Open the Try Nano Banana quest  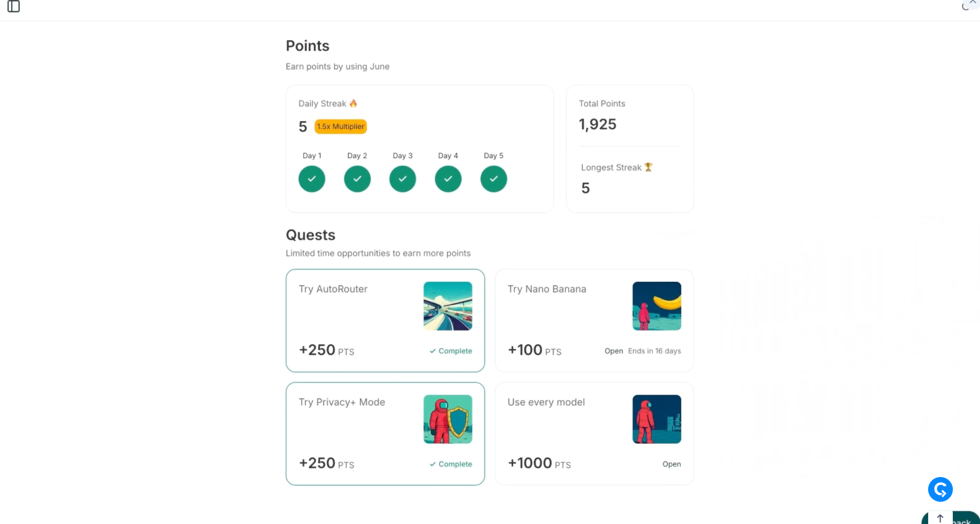pyautogui.click(x=547, y=289)
